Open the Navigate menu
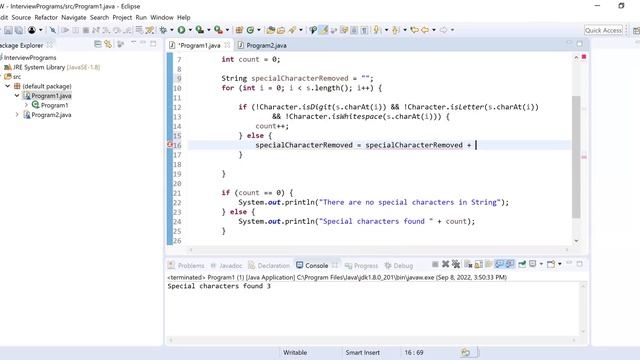This screenshot has height=360, width=640. coord(73,18)
